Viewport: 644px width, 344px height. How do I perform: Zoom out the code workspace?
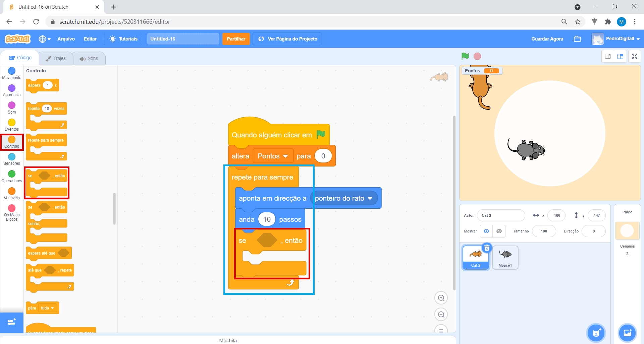click(441, 315)
